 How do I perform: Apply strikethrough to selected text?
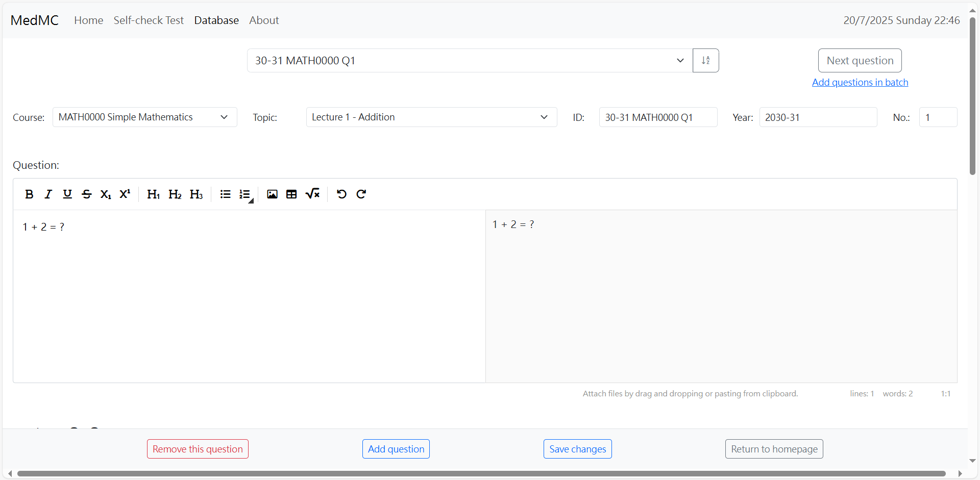pyautogui.click(x=86, y=194)
